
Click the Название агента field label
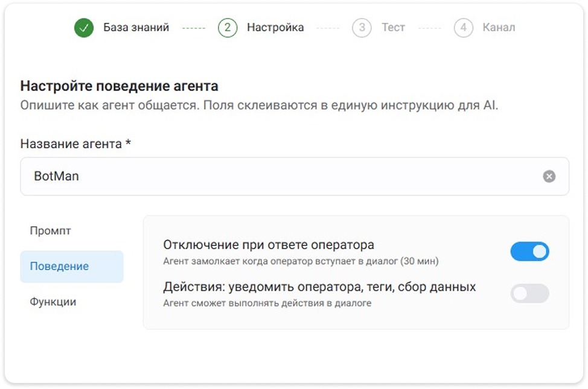point(75,144)
